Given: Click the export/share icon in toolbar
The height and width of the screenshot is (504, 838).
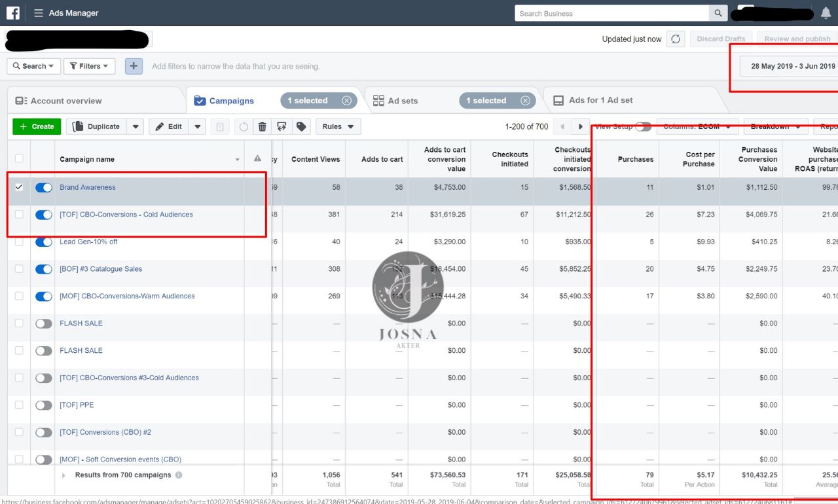Looking at the screenshot, I should click(282, 127).
